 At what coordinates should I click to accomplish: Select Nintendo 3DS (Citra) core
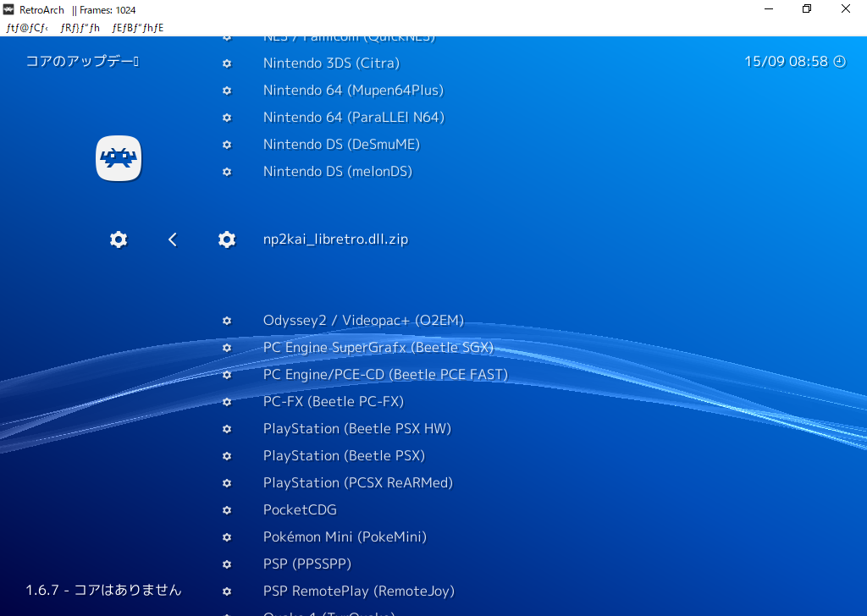331,63
